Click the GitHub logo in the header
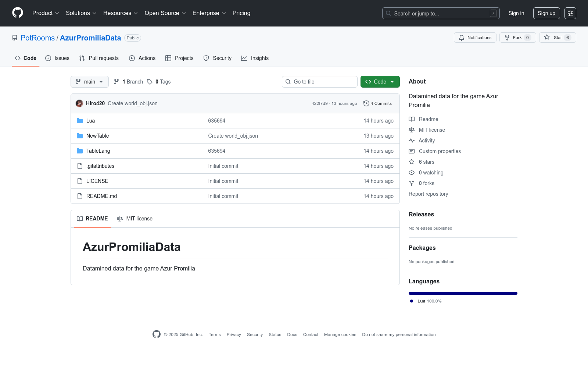This screenshot has height=368, width=588. 18,13
